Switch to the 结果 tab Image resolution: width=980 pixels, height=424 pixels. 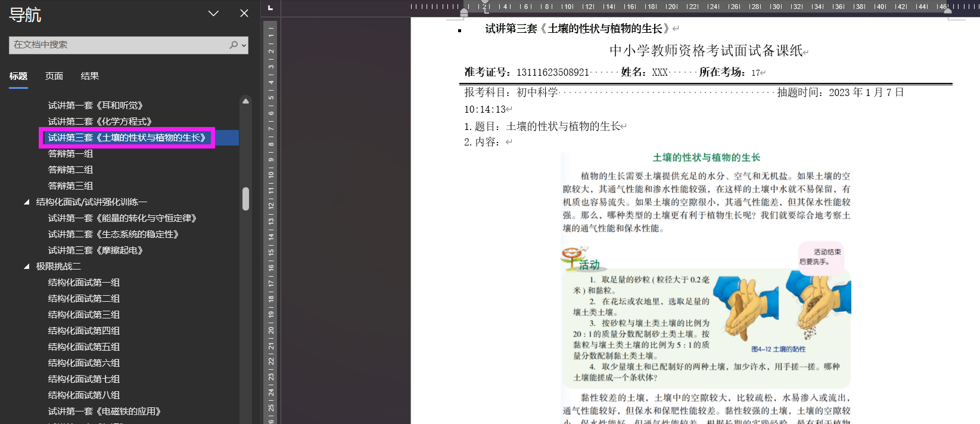pos(90,76)
